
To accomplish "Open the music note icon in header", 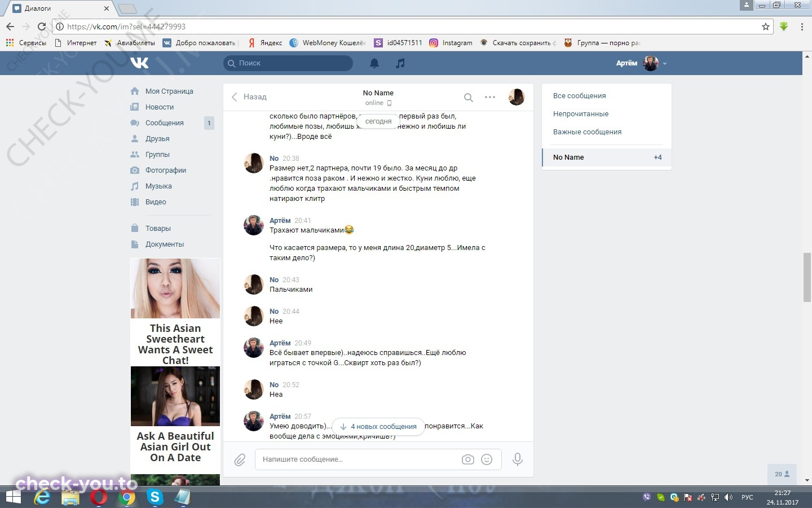I will click(x=400, y=63).
